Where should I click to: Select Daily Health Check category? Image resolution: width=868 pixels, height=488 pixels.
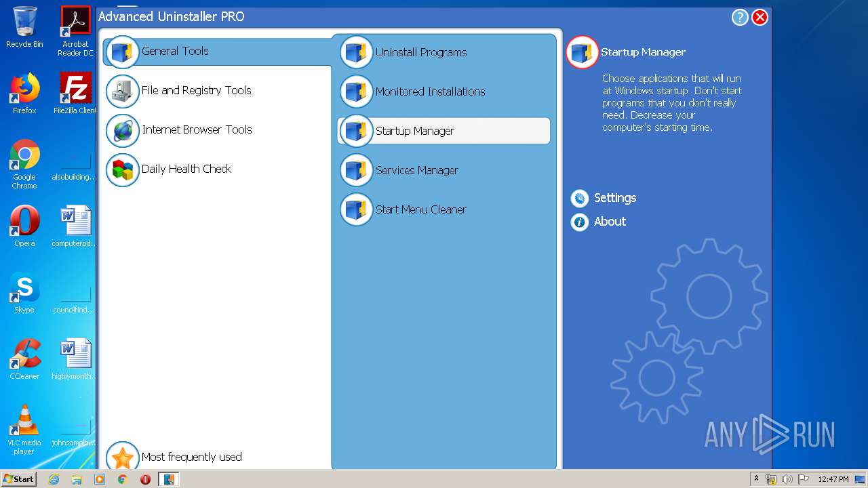[x=186, y=169]
